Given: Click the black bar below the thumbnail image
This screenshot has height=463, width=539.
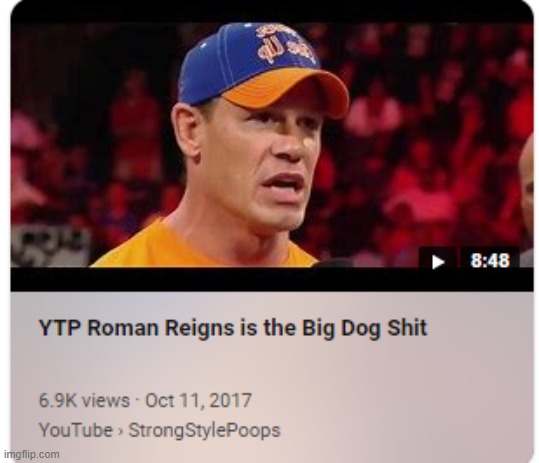Looking at the screenshot, I should [272, 279].
